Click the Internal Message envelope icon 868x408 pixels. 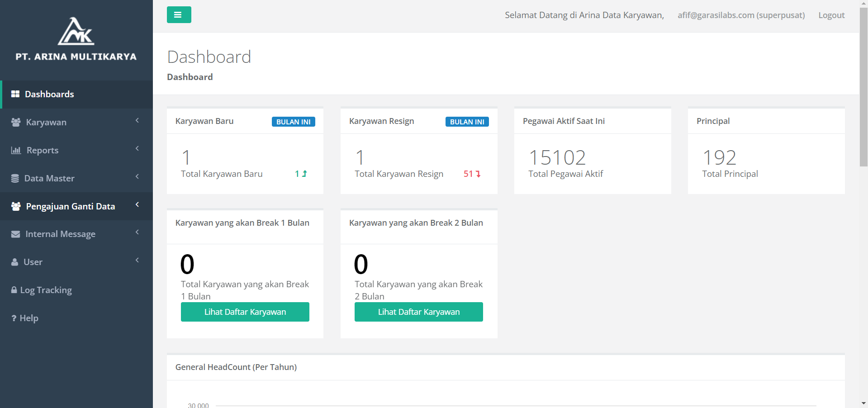click(16, 234)
